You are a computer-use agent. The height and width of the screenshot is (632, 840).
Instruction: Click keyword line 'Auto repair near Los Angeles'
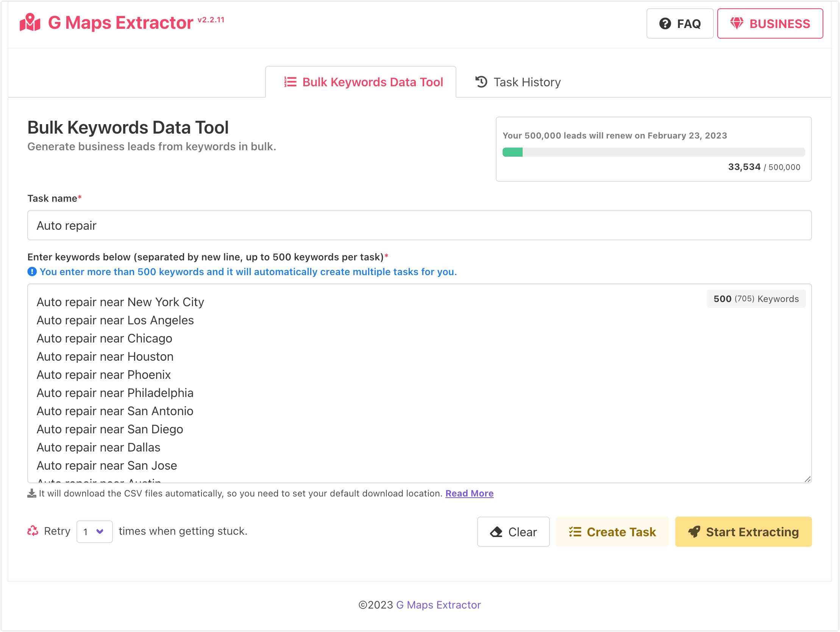(x=115, y=320)
